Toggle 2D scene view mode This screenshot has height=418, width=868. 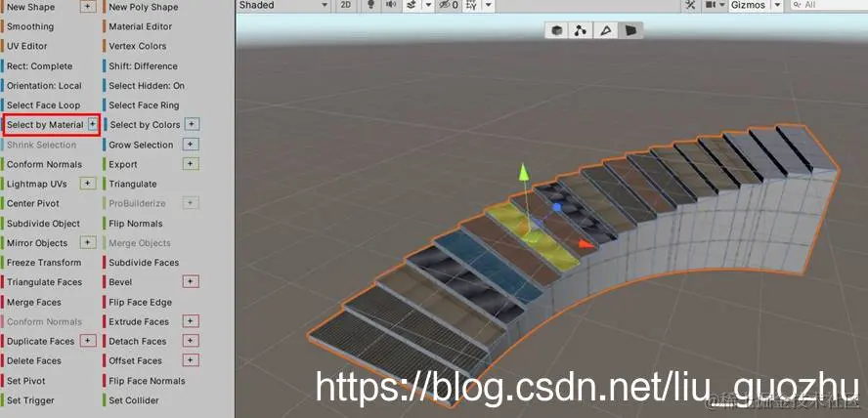click(x=345, y=5)
